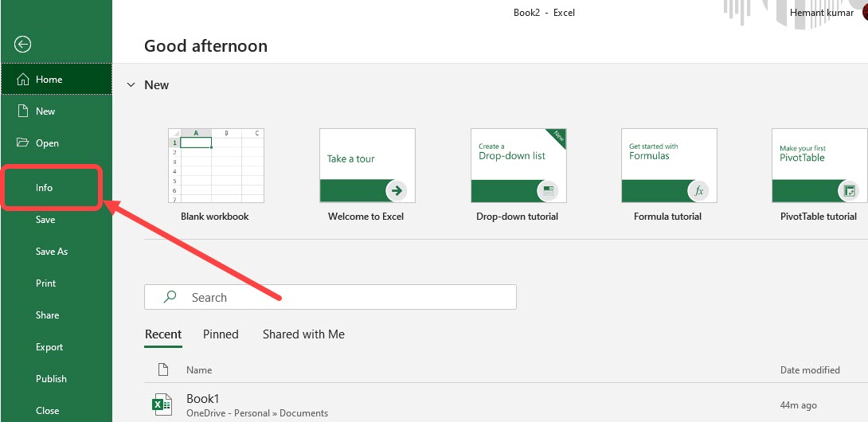Image resolution: width=868 pixels, height=422 pixels.
Task: Click the New document icon in sidebar
Action: pyautogui.click(x=23, y=111)
